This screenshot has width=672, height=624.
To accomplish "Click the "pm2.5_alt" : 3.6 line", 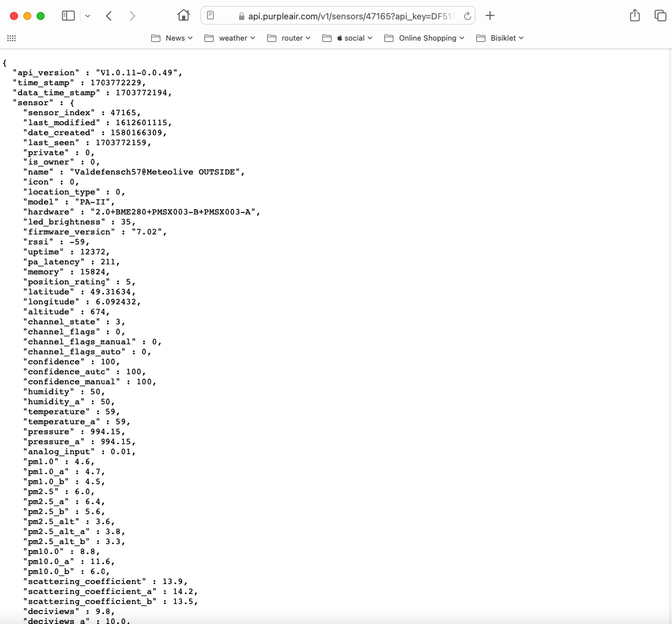I will 69,521.
